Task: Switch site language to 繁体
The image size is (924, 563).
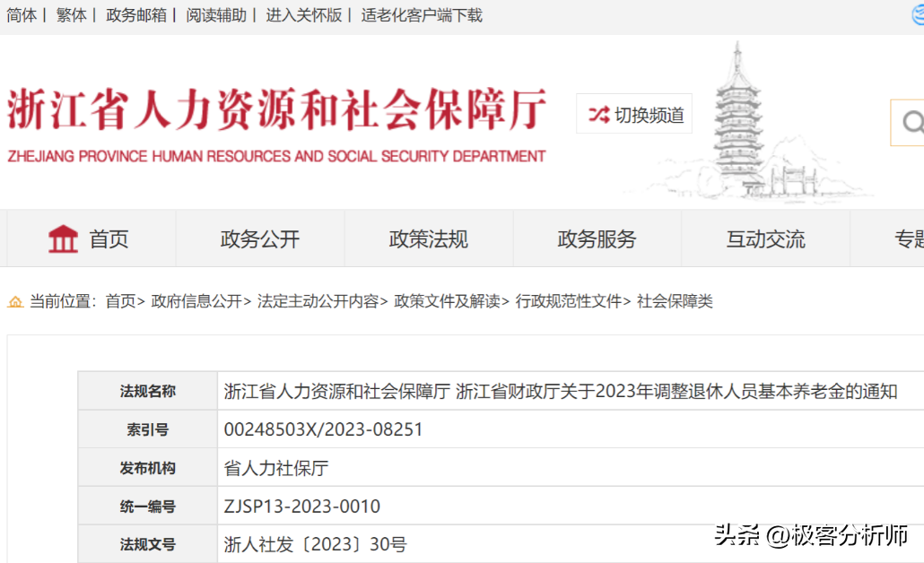Action: [70, 15]
